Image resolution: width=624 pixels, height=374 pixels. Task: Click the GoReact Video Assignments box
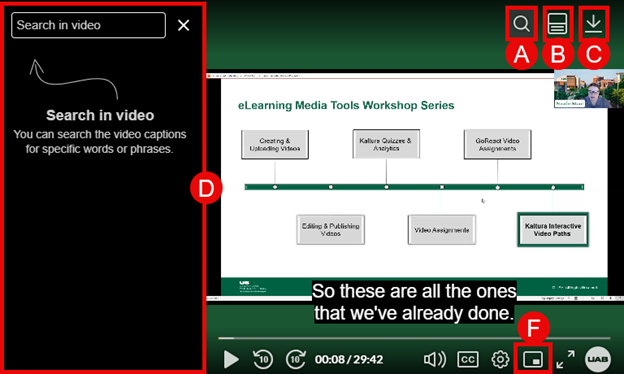point(497,144)
